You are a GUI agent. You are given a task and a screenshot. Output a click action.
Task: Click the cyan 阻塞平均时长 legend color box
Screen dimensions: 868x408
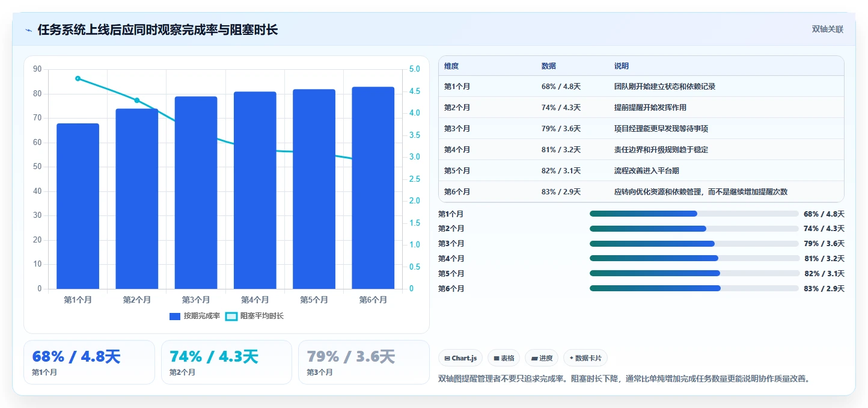click(231, 316)
